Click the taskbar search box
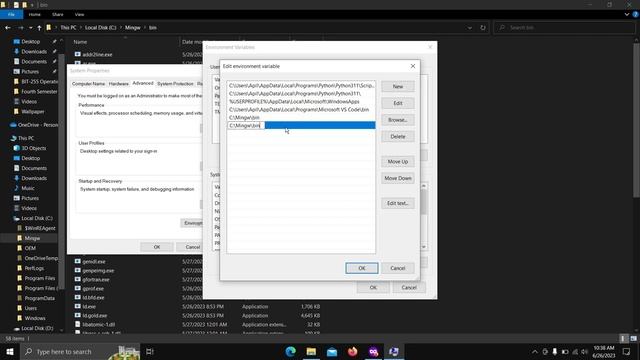This screenshot has height=360, width=640. point(80,351)
